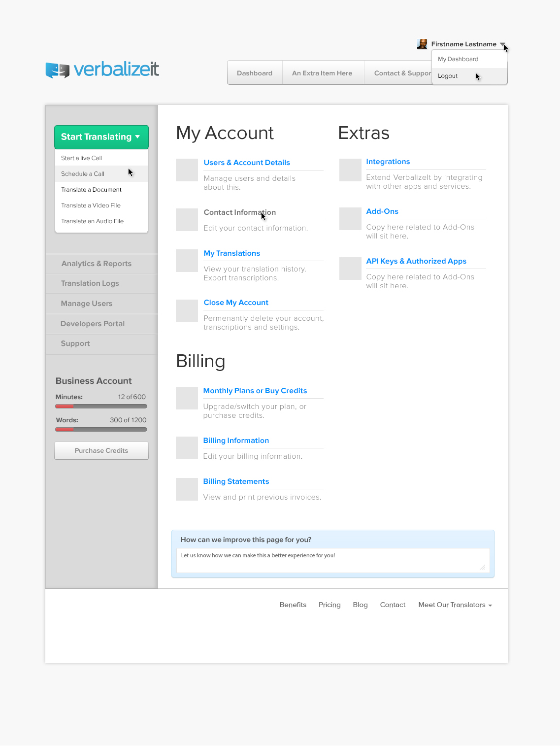Click the page improvement feedback text box
This screenshot has height=747, width=560.
tap(333, 561)
